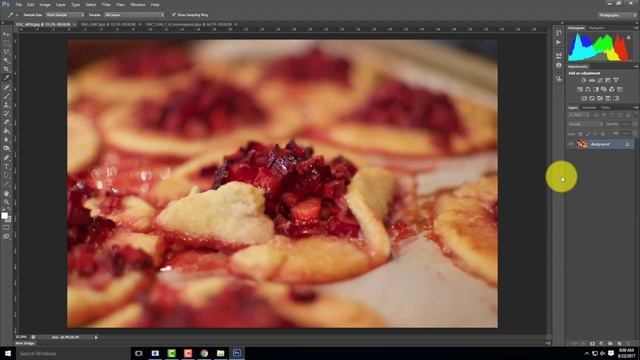Select the Clone Stamp tool
This screenshot has width=640, height=360.
[6, 105]
